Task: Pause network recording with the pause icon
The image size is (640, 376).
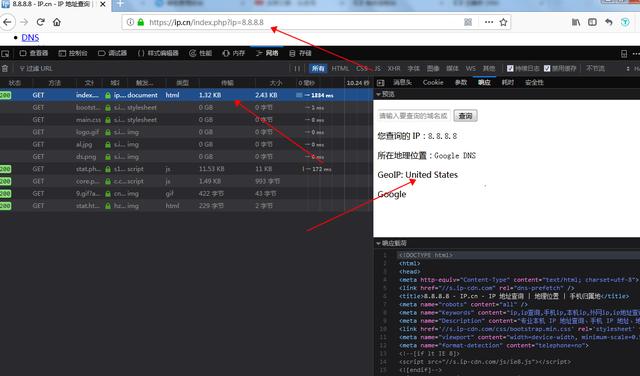Action: pos(297,69)
